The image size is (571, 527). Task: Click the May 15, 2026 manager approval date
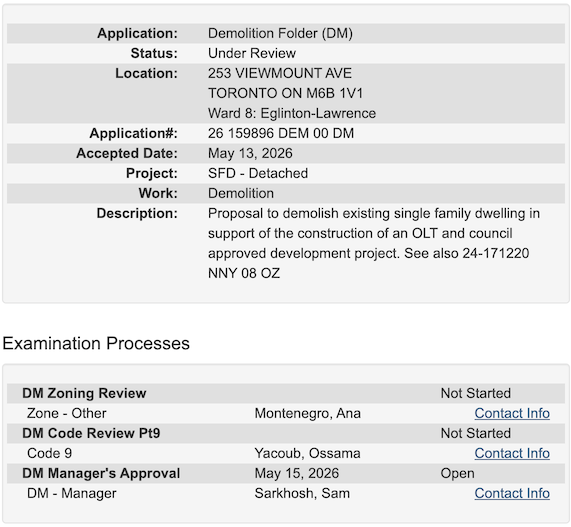[297, 473]
